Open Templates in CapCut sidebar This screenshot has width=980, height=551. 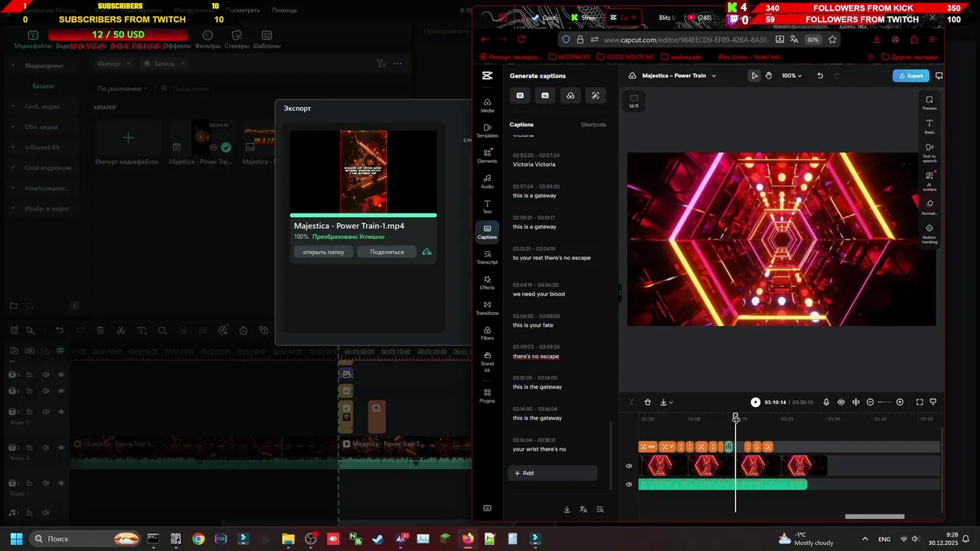point(487,131)
